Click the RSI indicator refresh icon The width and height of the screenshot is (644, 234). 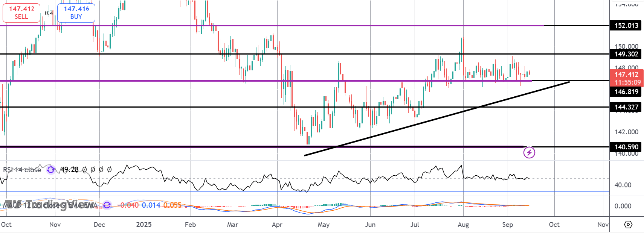coord(51,170)
